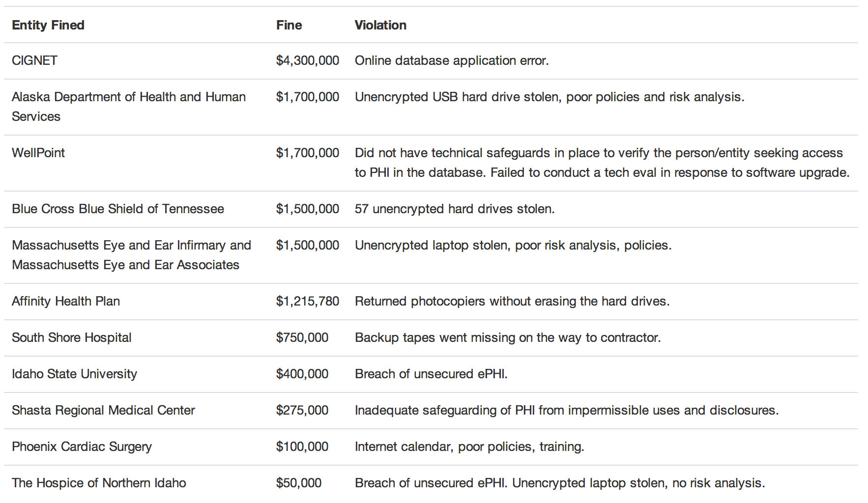Click the $4,300,000 fine amount
This screenshot has width=868, height=503.
[307, 60]
